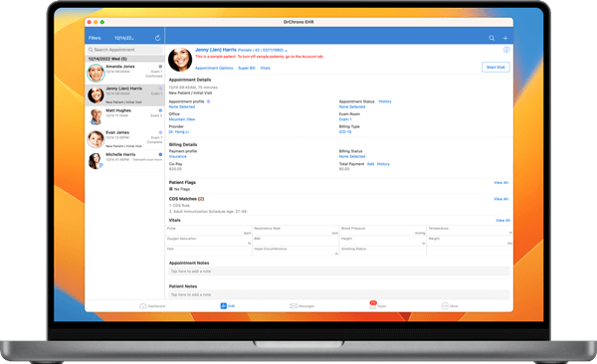
Task: Click Amanda Jones's avatar in the list
Action: tap(96, 73)
